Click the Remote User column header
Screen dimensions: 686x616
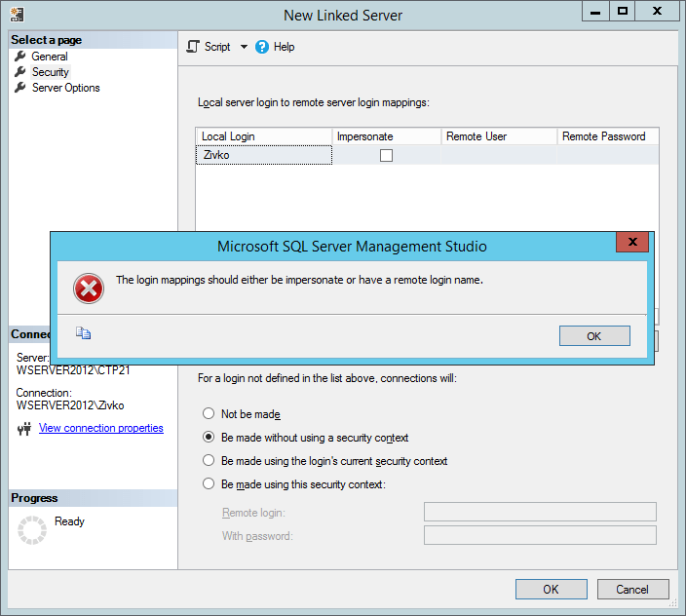pos(499,136)
